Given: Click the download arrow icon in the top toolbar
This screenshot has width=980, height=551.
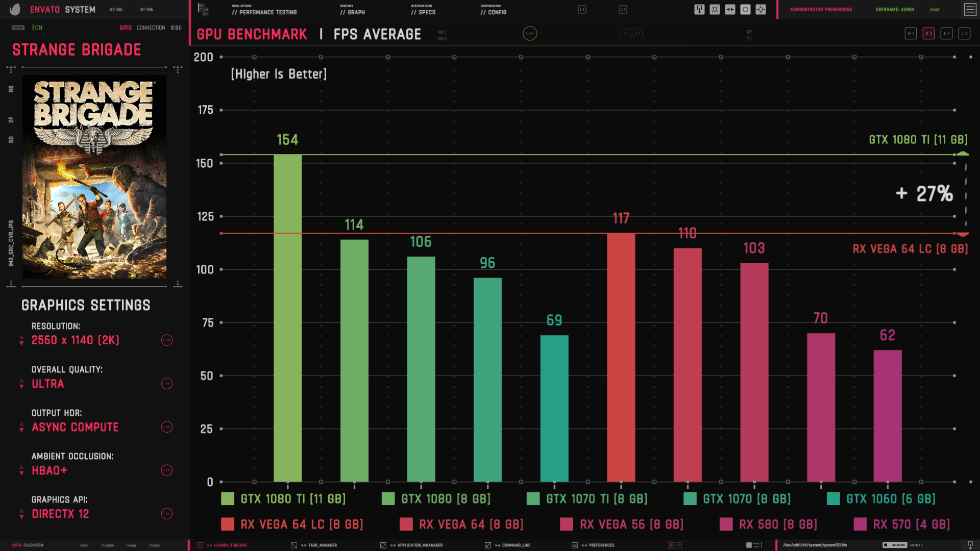Looking at the screenshot, I should 699,9.
